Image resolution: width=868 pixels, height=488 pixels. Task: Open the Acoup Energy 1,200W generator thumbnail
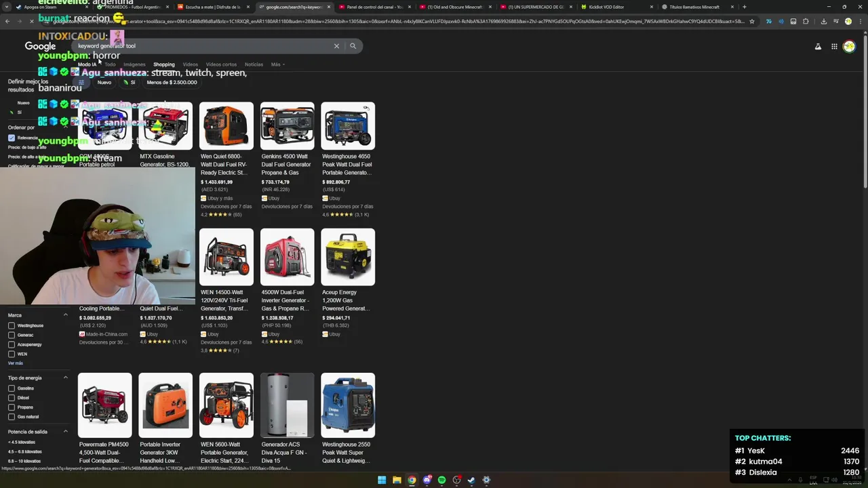coord(348,257)
